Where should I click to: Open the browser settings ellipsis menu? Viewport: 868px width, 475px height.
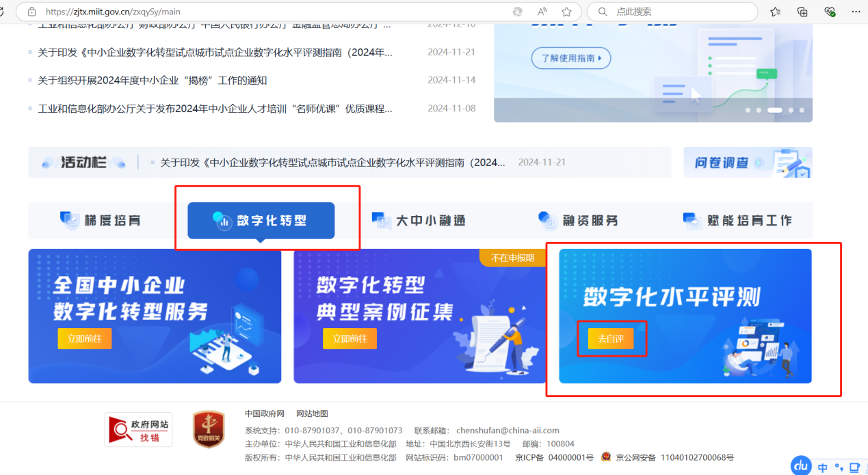point(856,12)
